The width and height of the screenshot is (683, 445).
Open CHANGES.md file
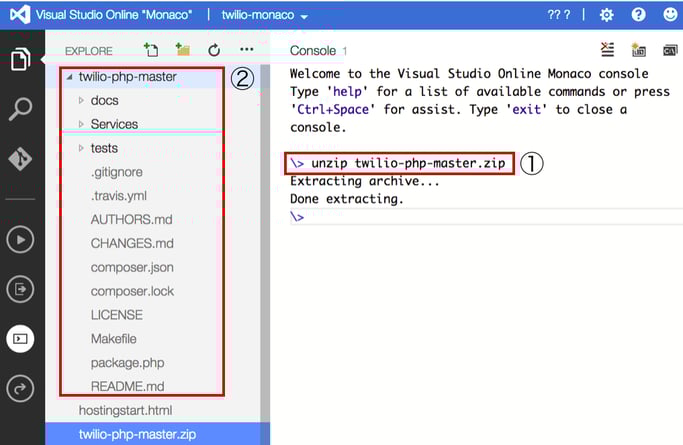(x=132, y=243)
